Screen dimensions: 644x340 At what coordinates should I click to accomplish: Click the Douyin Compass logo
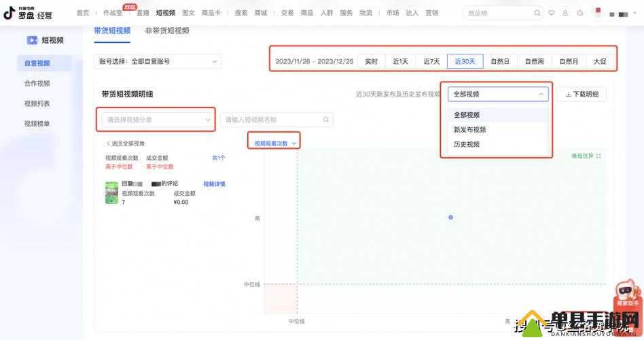pyautogui.click(x=28, y=13)
